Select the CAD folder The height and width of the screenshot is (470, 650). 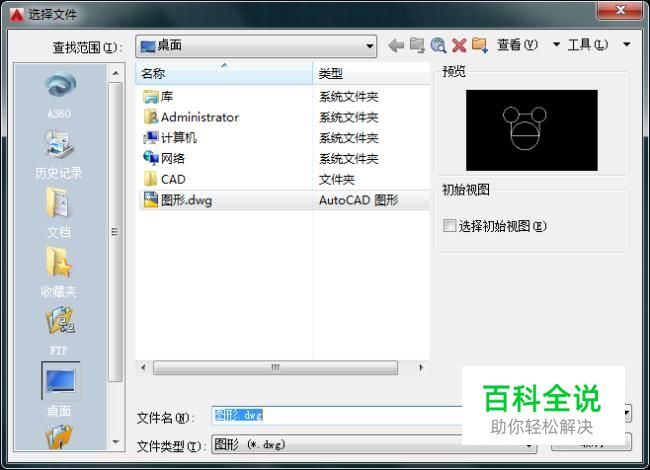(x=164, y=179)
